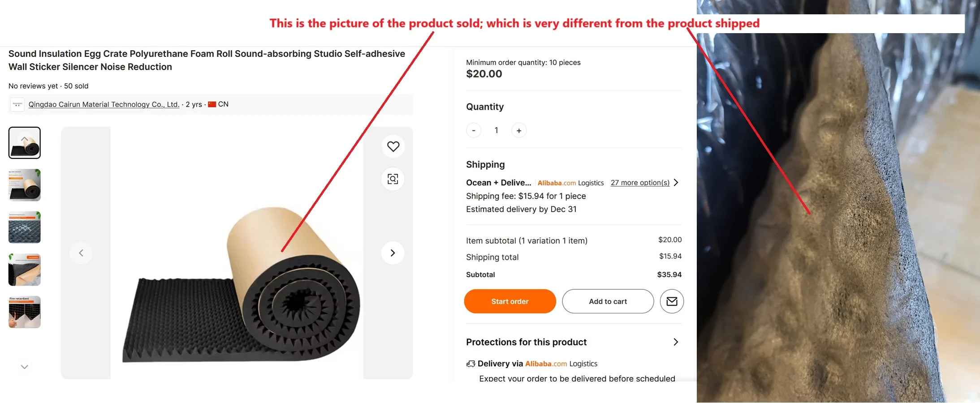Click the envelope contact supplier icon
This screenshot has height=403, width=980.
[x=672, y=301]
